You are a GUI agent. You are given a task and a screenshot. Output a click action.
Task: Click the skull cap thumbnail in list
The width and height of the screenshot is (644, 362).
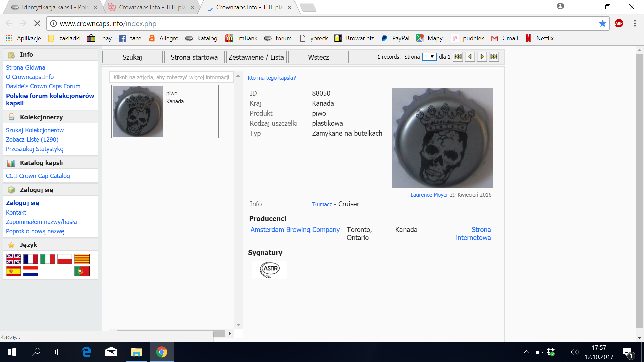pyautogui.click(x=138, y=112)
